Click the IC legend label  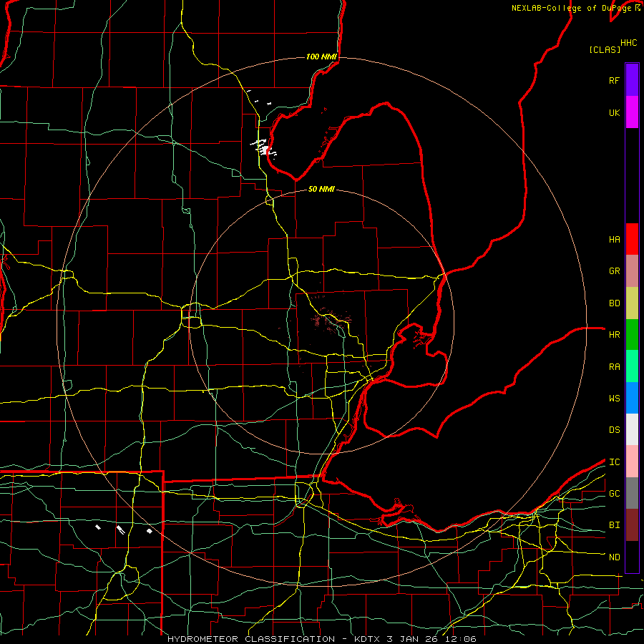[614, 462]
